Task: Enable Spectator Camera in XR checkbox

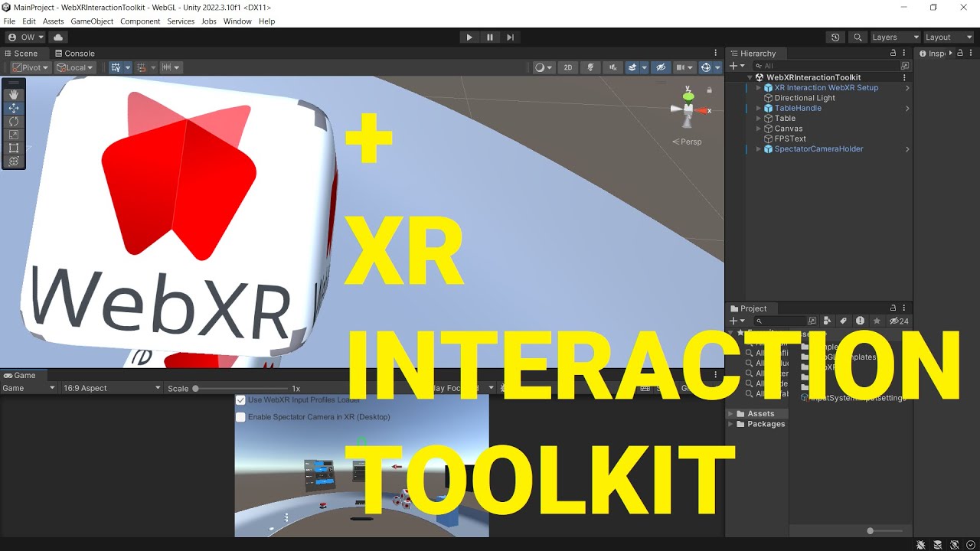Action: pos(240,417)
